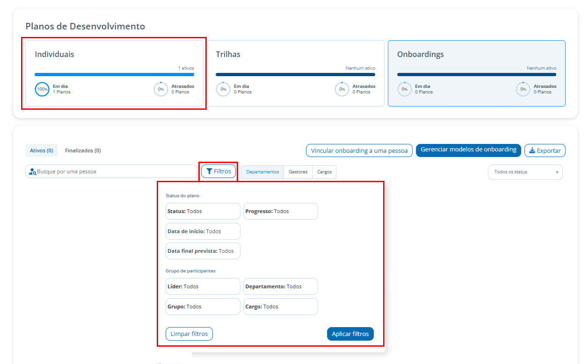Open the Status: Todos filter dropdown
Screen dimensions: 588x364
point(203,211)
